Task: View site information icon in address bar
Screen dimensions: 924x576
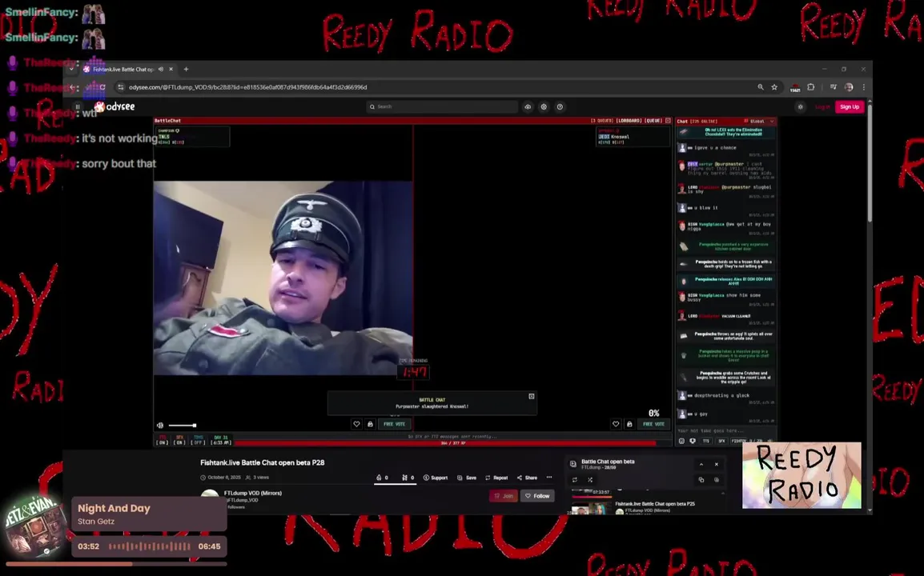Action: [120, 87]
